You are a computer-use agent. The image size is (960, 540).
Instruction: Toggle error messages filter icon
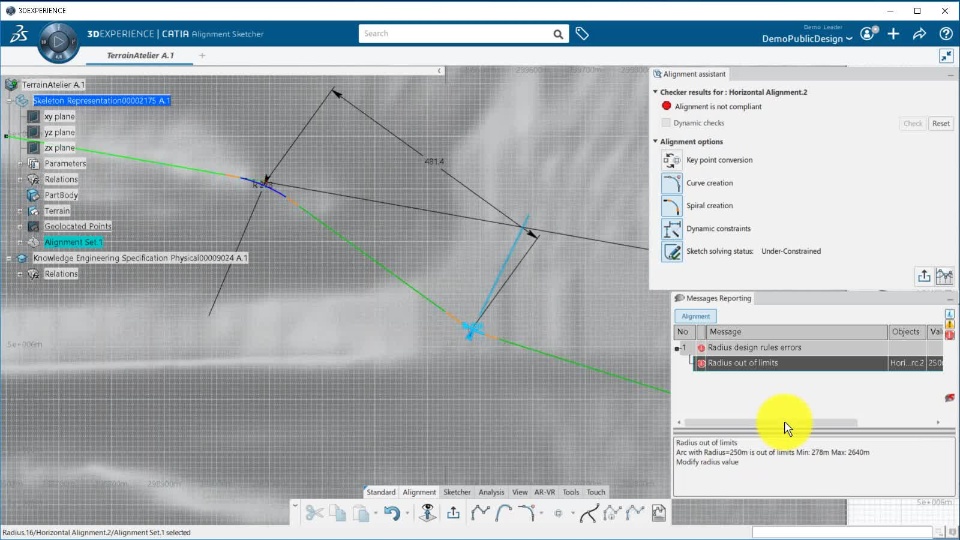950,335
